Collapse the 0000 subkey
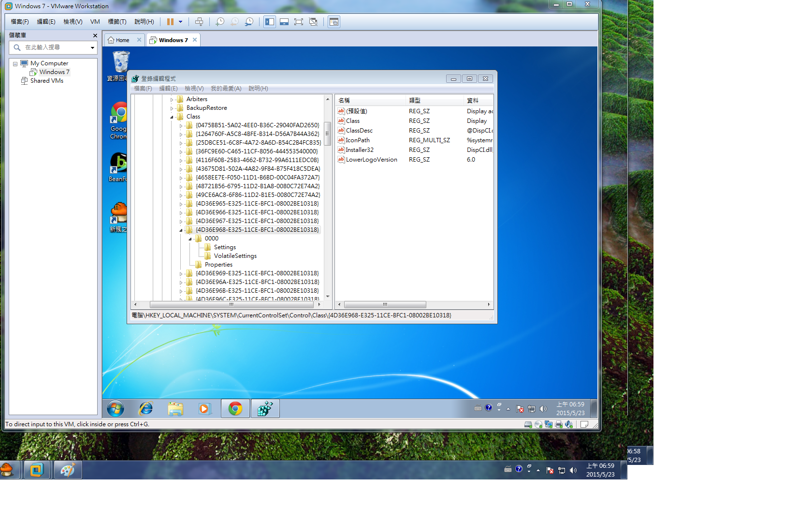Viewport: 812px width, 508px height. 190,239
